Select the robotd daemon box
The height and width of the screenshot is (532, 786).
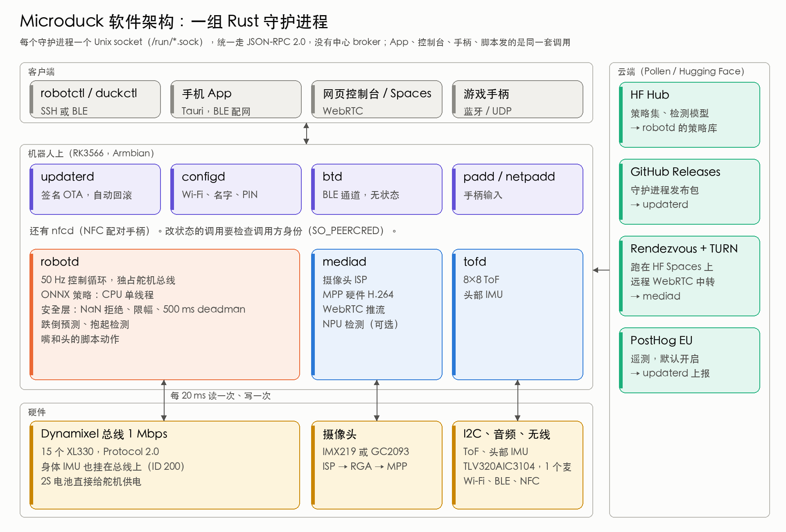[x=165, y=315]
